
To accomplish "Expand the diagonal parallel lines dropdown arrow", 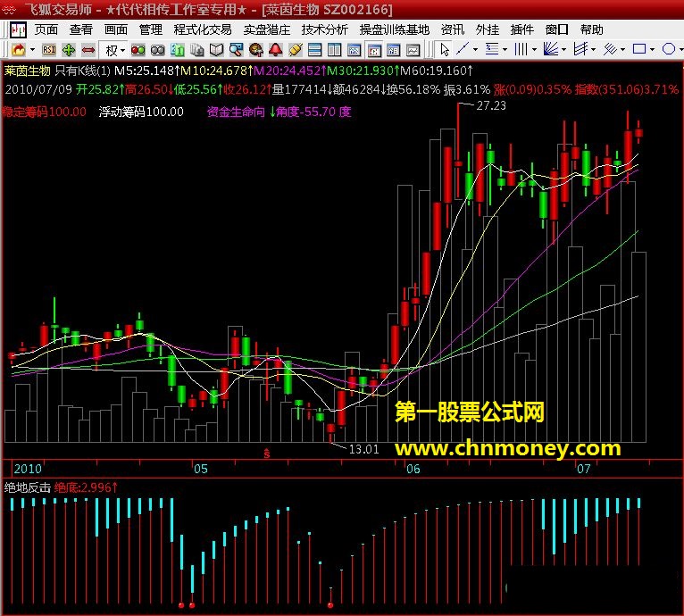I will click(622, 50).
